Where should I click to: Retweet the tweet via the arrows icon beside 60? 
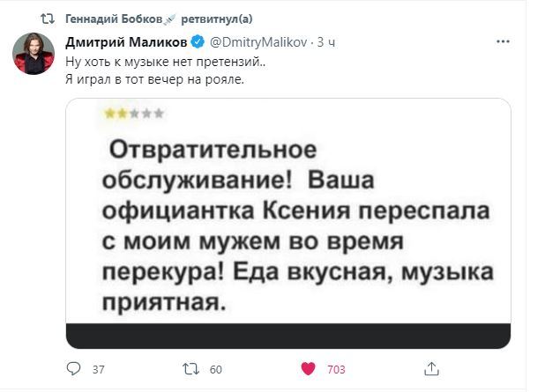(190, 369)
